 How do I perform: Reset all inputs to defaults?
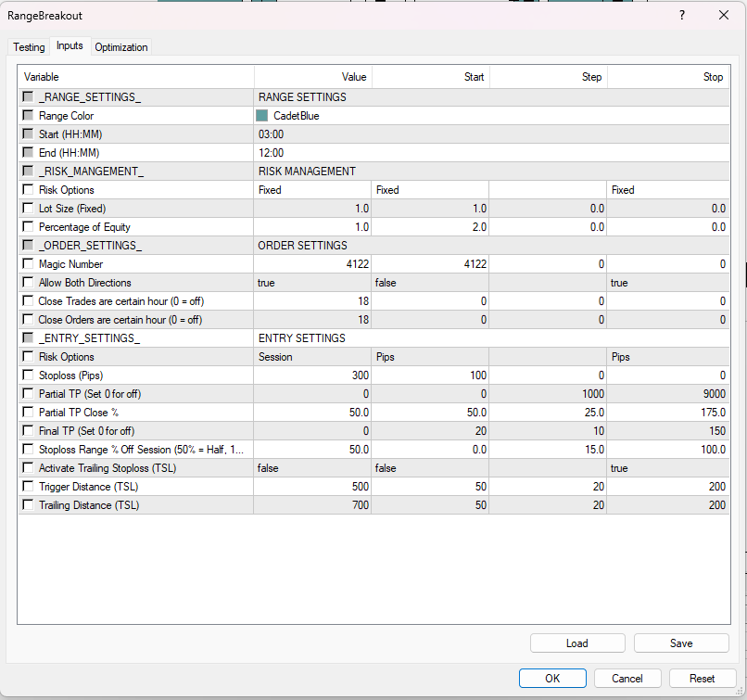(702, 678)
